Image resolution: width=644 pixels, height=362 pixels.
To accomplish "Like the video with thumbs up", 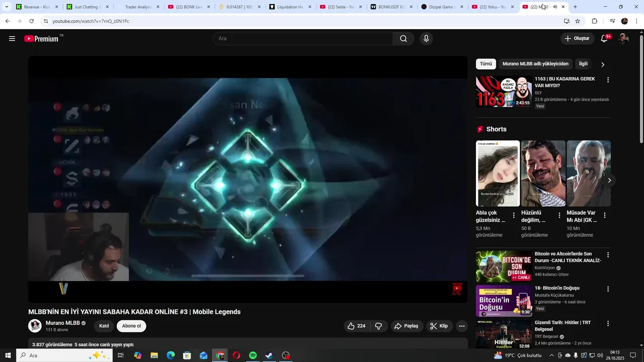I will tap(357, 326).
